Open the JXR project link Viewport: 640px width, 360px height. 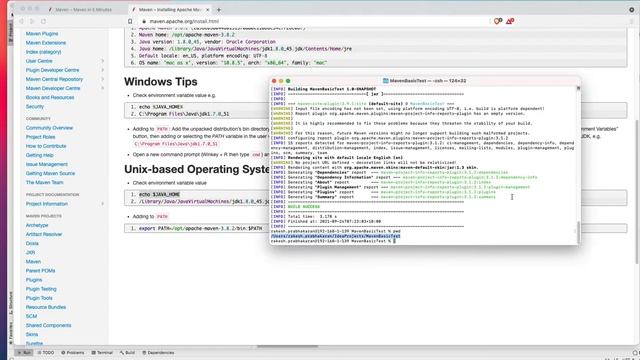(30, 252)
